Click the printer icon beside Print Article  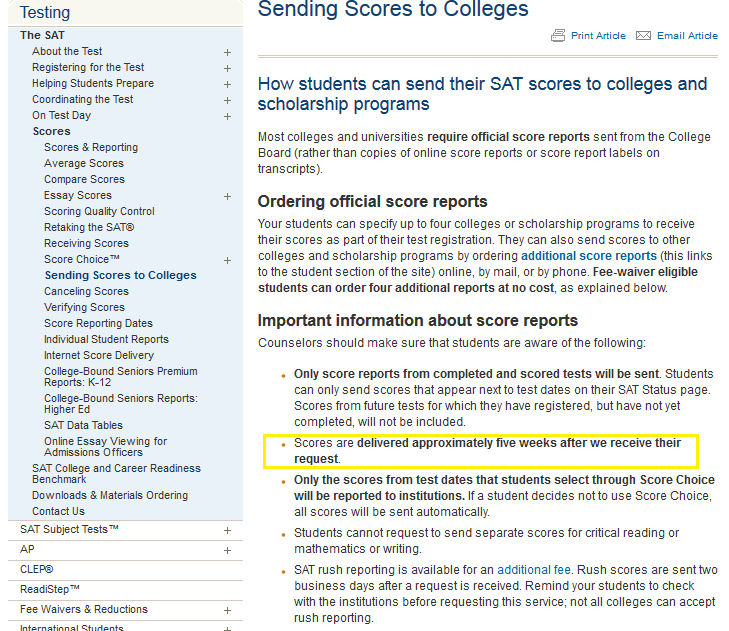pyautogui.click(x=558, y=36)
